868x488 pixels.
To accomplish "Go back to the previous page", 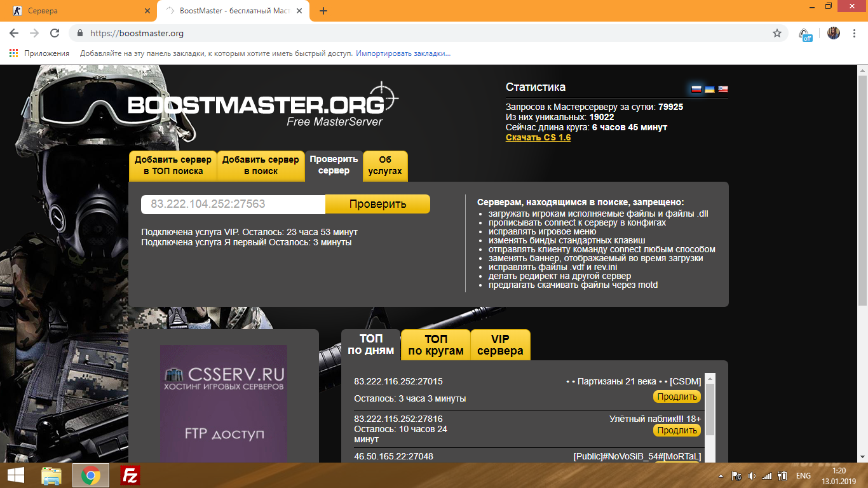I will 15,33.
